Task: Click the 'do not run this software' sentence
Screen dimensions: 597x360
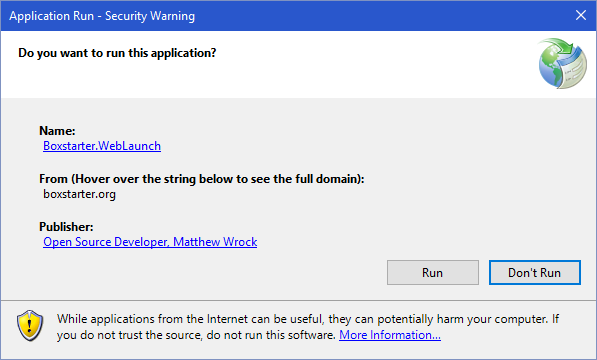Action: click(271, 335)
